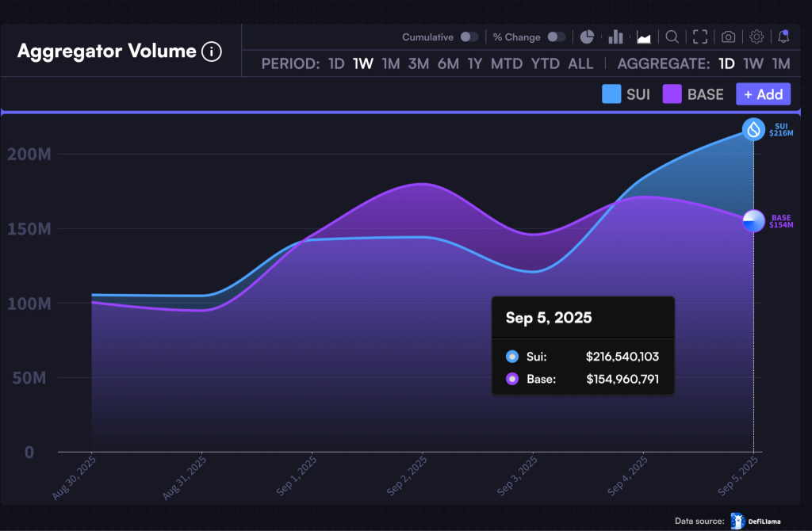Toggle the BASE series legend entry
Screen dimensions: 812x531
pyautogui.click(x=694, y=94)
